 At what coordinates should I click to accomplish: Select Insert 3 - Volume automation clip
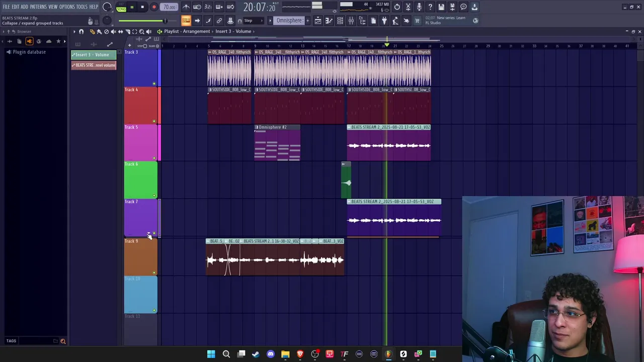(94, 55)
